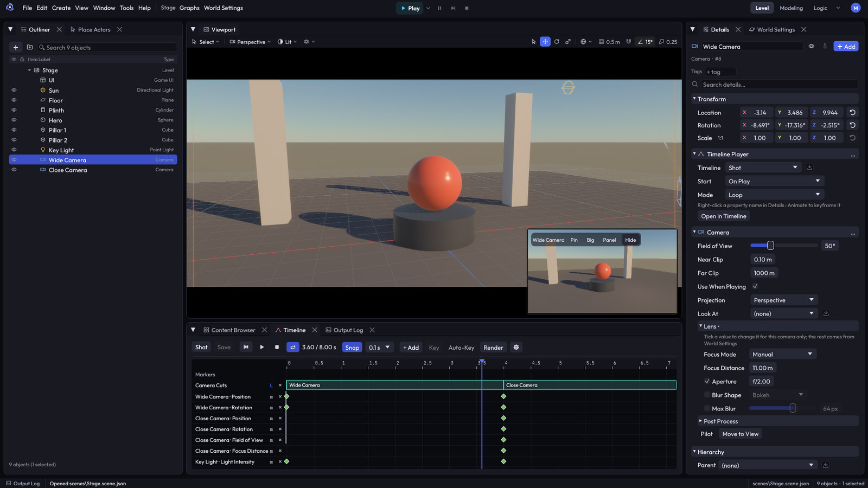
Task: Open the Timeline Shot dropdown
Action: [x=763, y=168]
